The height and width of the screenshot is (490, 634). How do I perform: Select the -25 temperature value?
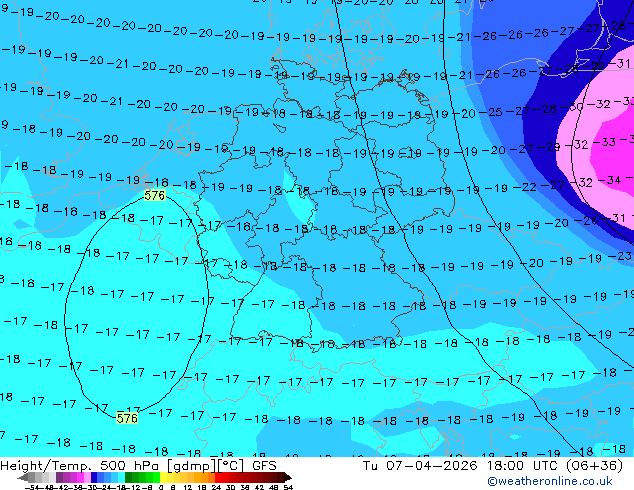tap(490, 112)
